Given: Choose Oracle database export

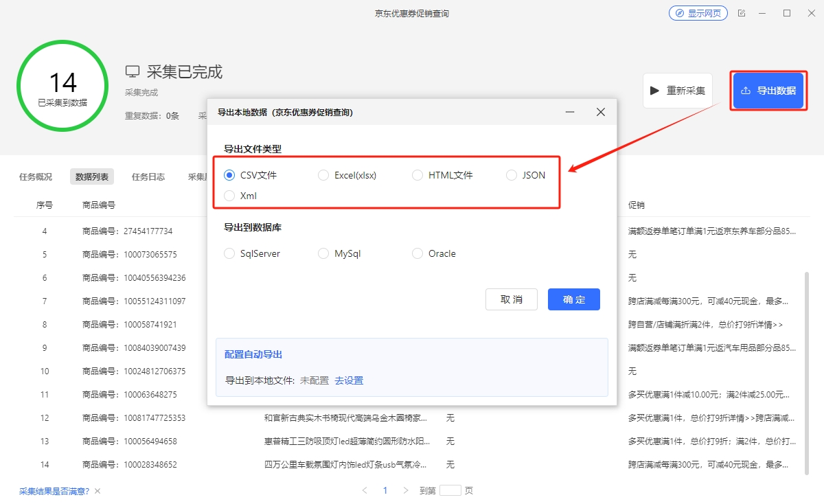Looking at the screenshot, I should tap(417, 253).
